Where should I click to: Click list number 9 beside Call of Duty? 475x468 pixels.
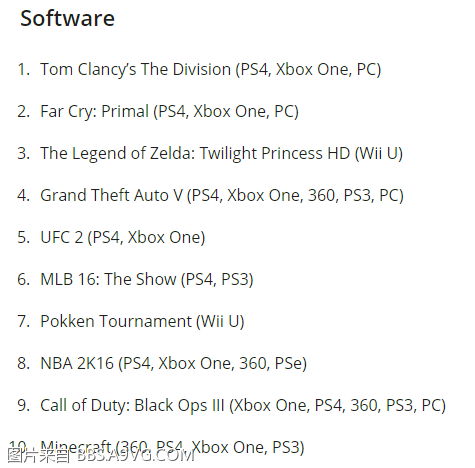click(24, 406)
